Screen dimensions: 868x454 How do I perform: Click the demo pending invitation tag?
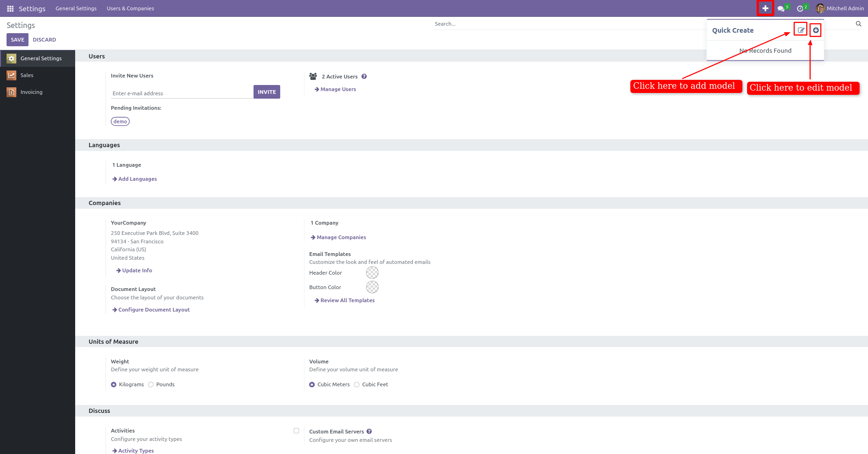click(120, 121)
